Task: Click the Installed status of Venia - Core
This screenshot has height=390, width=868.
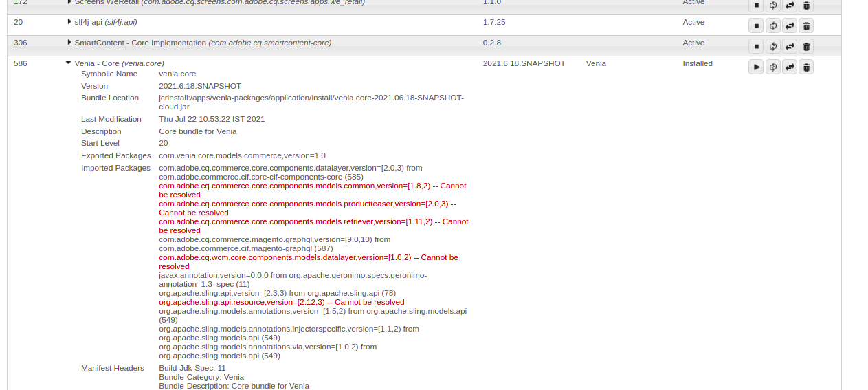Action: pyautogui.click(x=698, y=63)
